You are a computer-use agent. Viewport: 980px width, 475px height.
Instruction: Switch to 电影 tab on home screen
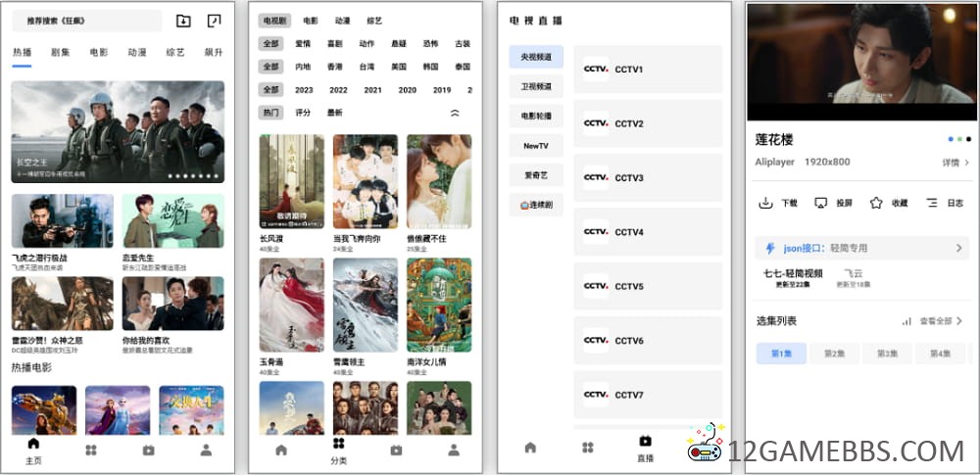(99, 53)
